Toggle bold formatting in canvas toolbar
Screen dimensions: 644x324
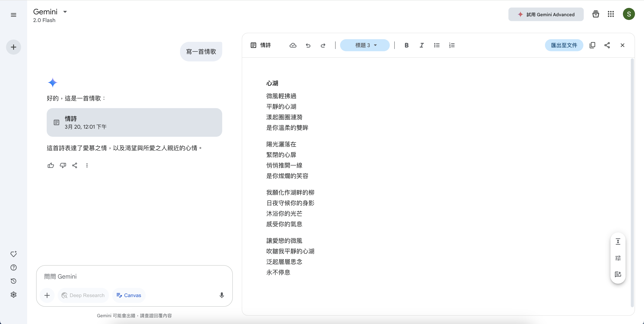(x=407, y=45)
